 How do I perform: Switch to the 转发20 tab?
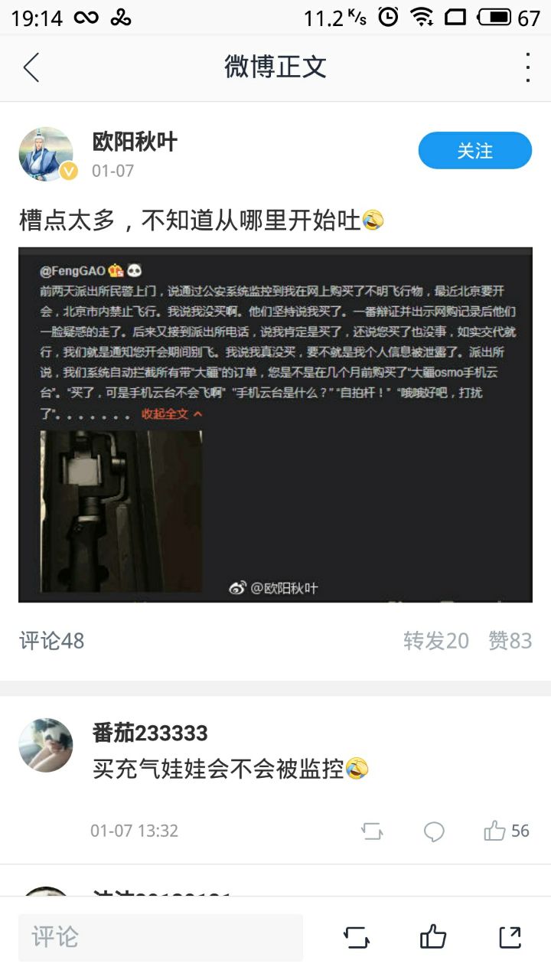click(x=436, y=641)
